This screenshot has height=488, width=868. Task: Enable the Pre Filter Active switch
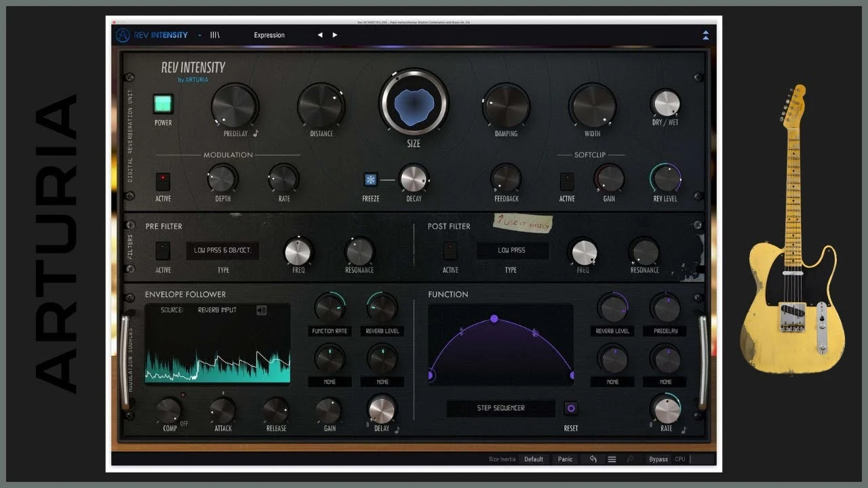coord(163,251)
